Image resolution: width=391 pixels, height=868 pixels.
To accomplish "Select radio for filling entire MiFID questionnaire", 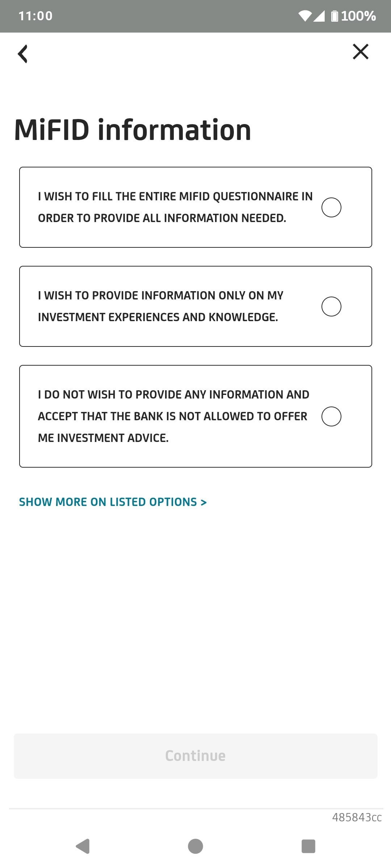I will 331,208.
